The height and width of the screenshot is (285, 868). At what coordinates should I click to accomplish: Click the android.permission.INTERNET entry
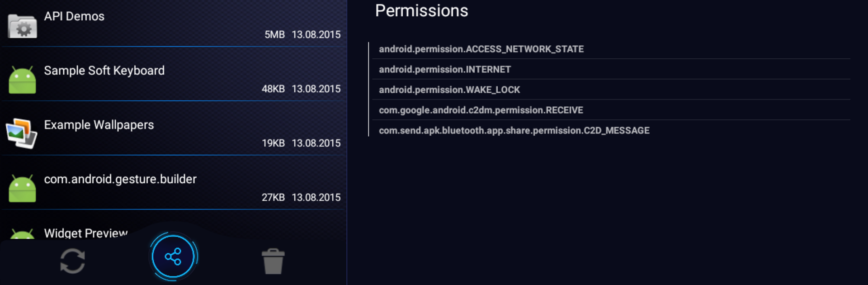444,69
